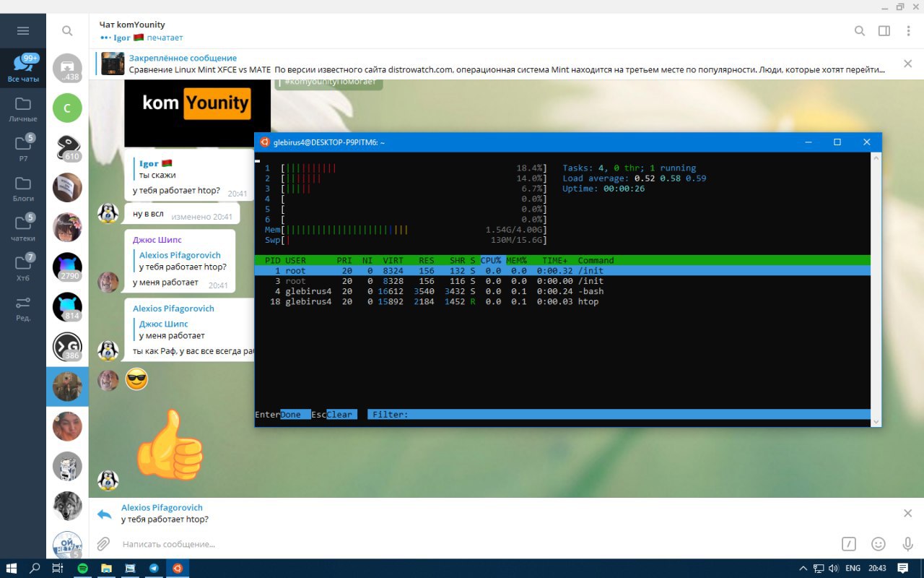Record a voice message with microphone
Screen dimensions: 924x578
pos(908,544)
